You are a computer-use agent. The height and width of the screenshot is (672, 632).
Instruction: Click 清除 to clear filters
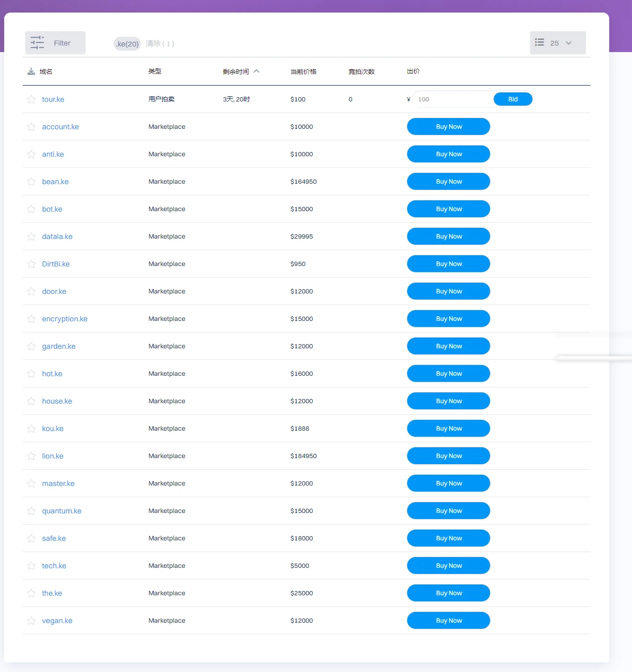click(x=160, y=43)
